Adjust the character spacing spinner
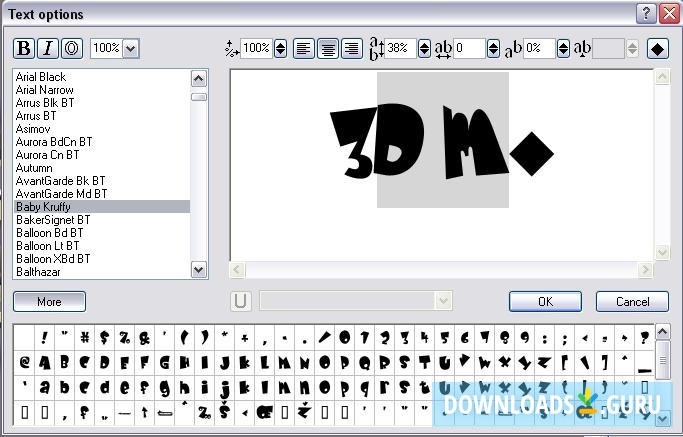This screenshot has width=683, height=437. 493,48
